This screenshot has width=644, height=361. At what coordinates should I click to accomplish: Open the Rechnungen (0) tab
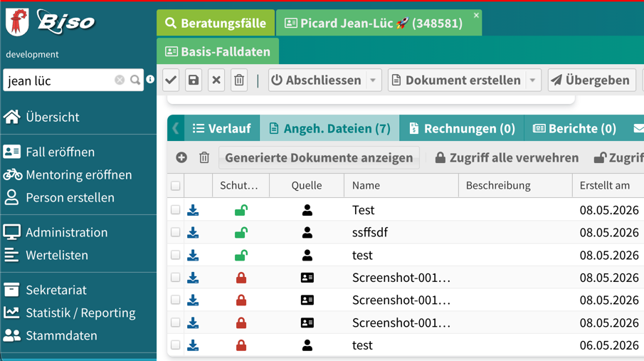[x=462, y=128]
